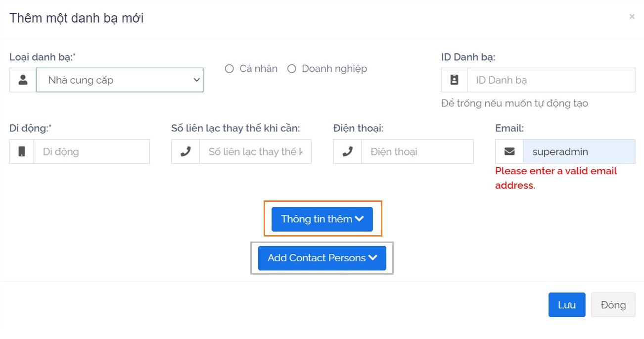Click the email envelope icon
The image size is (644, 339).
coord(509,152)
